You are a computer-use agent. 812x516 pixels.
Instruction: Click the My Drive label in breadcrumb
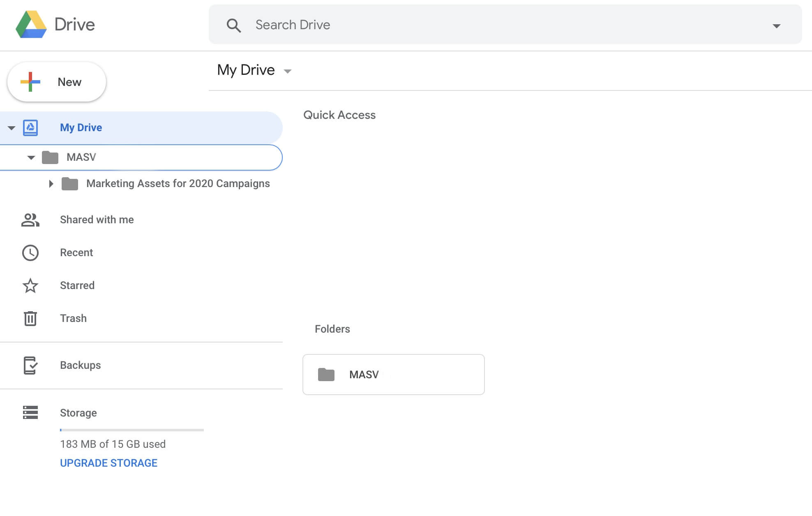pyautogui.click(x=246, y=70)
